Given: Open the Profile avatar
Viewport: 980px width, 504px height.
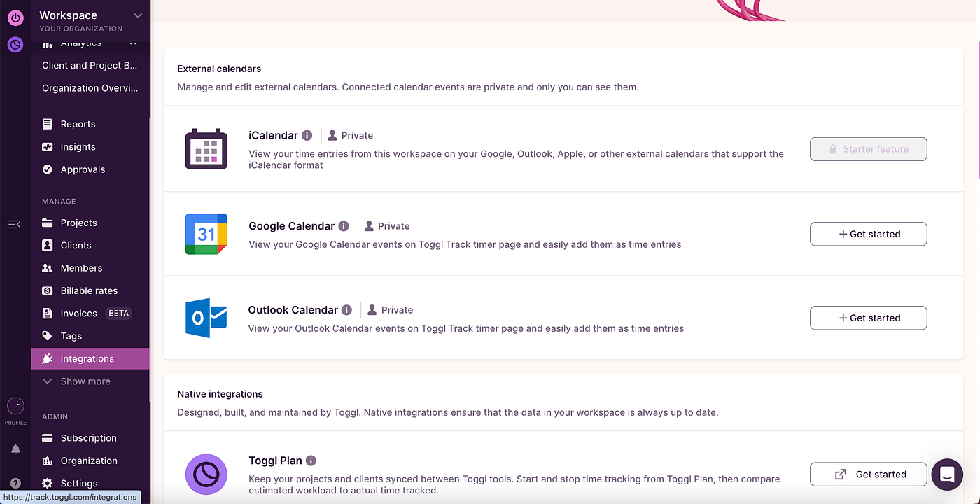Looking at the screenshot, I should [x=15, y=406].
